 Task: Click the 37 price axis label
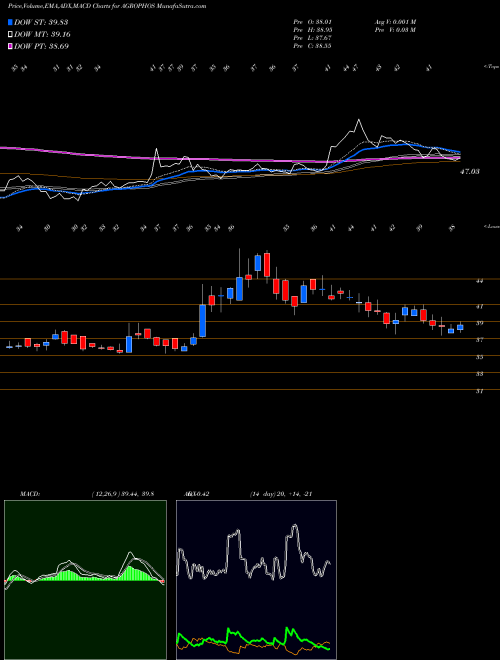pos(480,340)
